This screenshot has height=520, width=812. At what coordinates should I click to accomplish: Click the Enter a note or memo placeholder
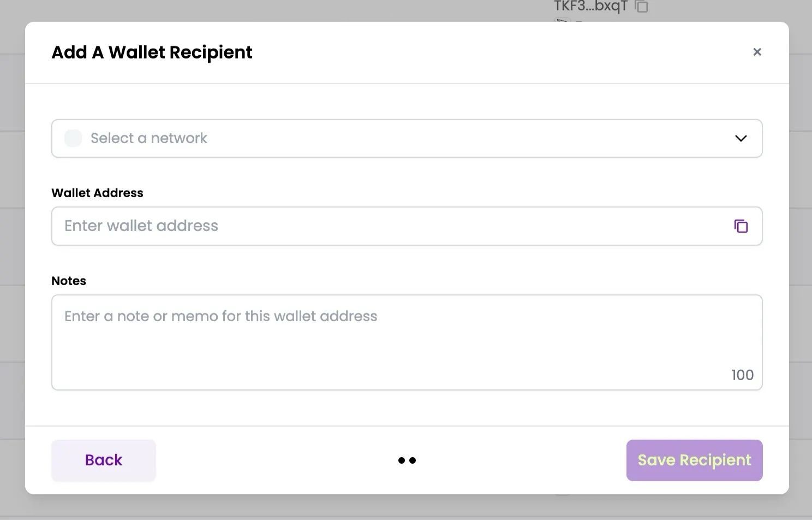pyautogui.click(x=220, y=316)
